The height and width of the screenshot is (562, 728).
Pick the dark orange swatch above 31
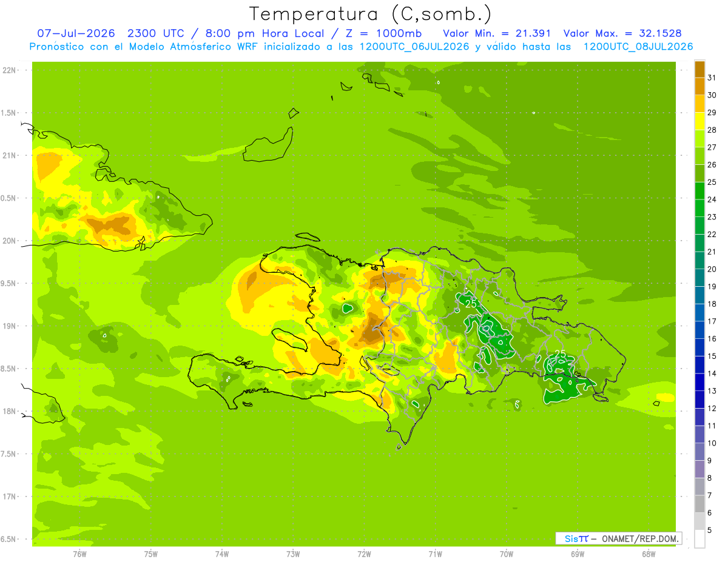[699, 69]
